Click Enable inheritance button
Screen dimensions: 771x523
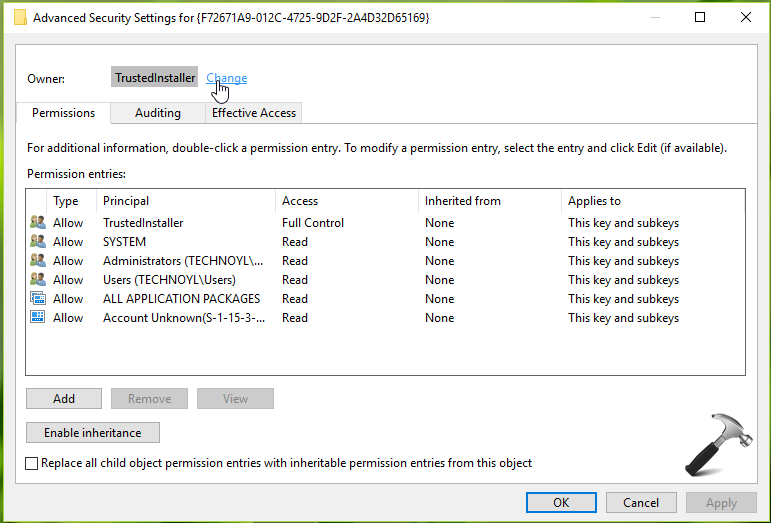pos(93,433)
